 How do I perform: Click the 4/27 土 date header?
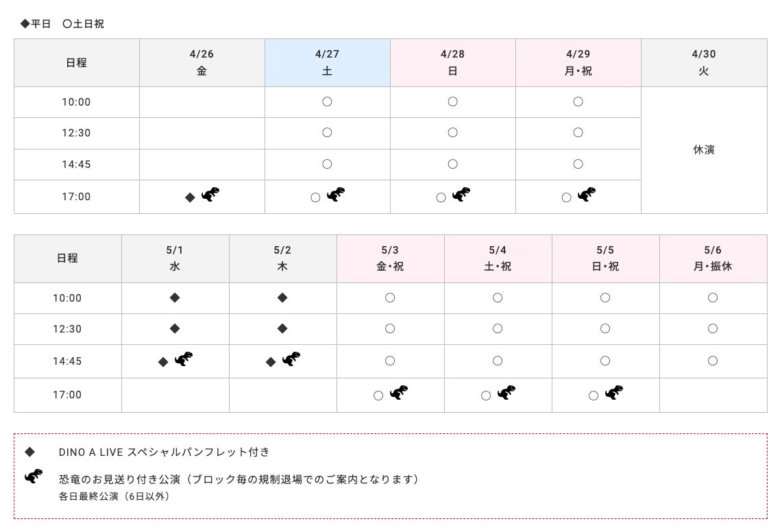pyautogui.click(x=327, y=62)
